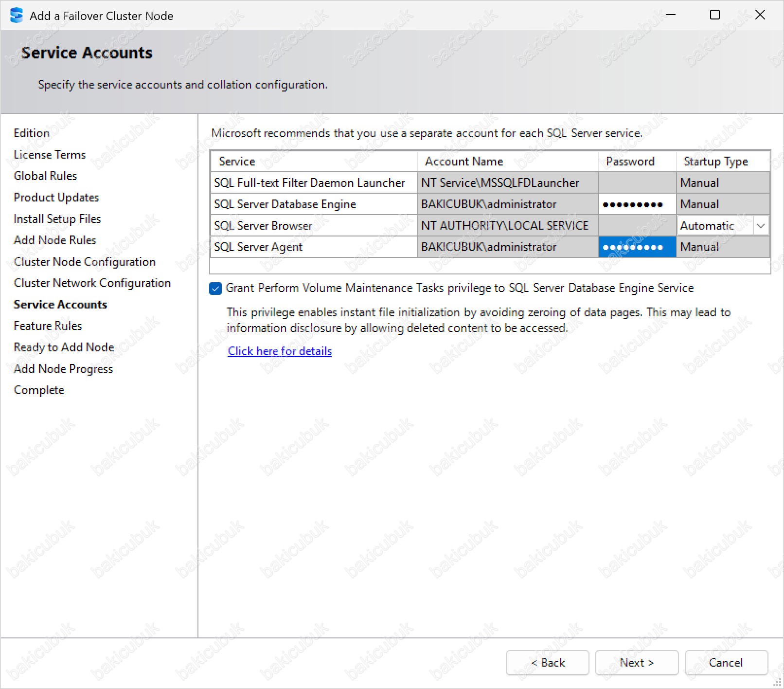Select SQL Server Database Engine password field

pos(637,204)
